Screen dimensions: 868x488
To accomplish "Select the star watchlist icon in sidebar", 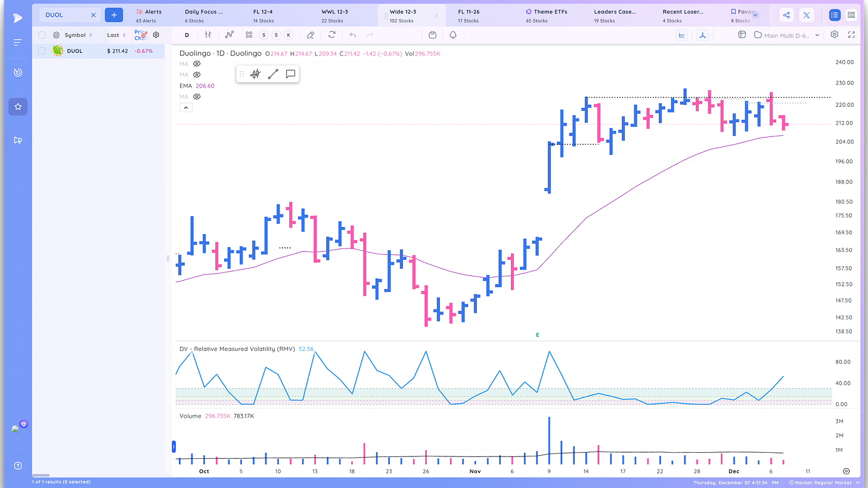I will [x=18, y=107].
